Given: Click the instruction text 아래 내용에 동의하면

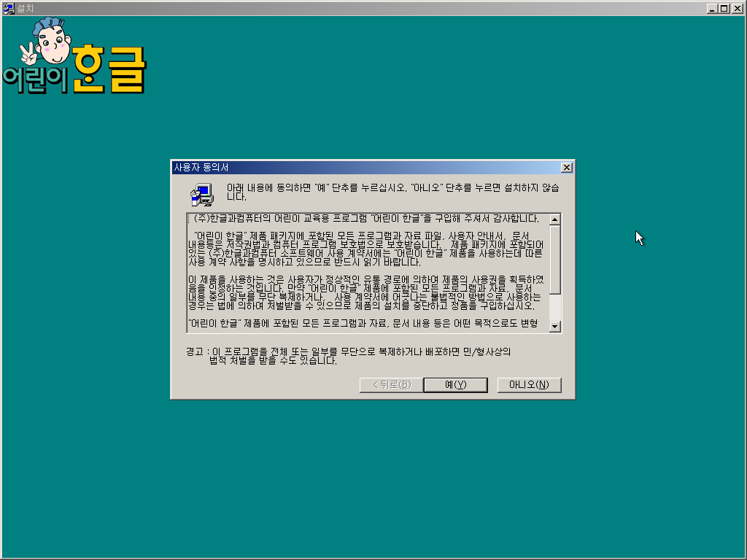Looking at the screenshot, I should point(393,192).
